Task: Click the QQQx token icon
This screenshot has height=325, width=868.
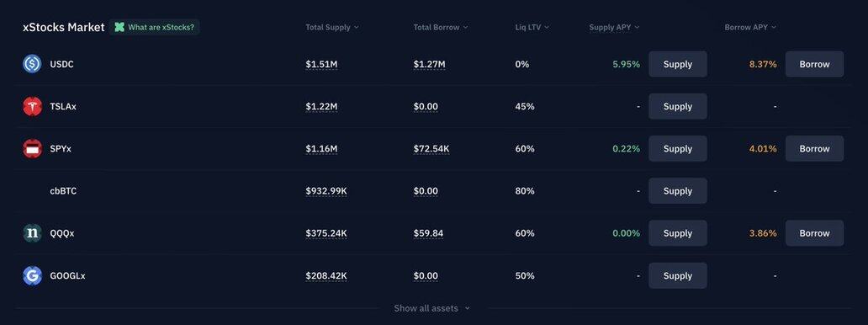Action: click(32, 233)
